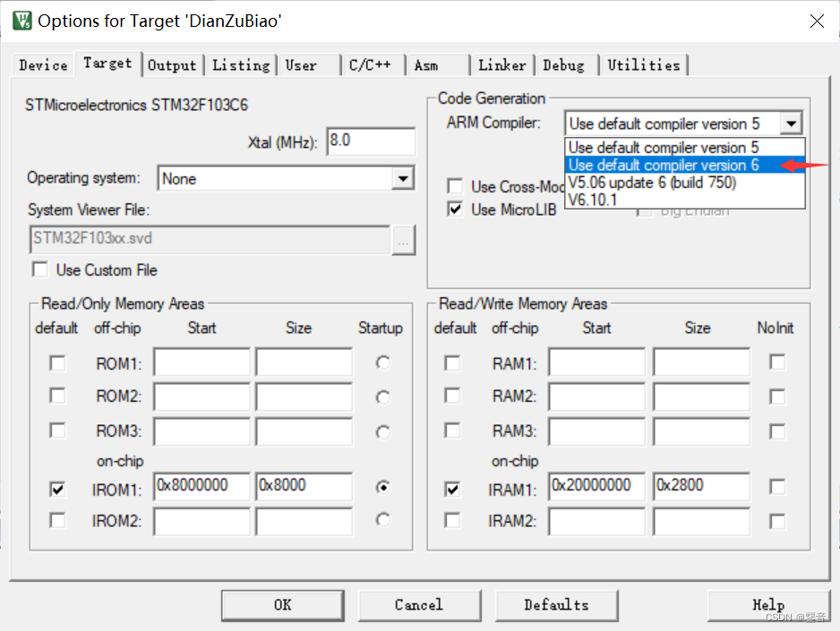Uncheck the Use MicroLIB checkbox

tap(455, 209)
